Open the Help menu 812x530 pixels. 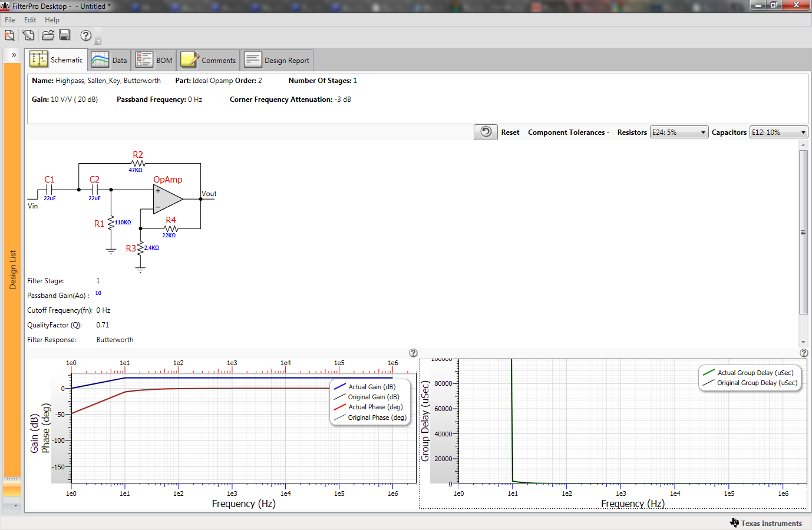52,20
